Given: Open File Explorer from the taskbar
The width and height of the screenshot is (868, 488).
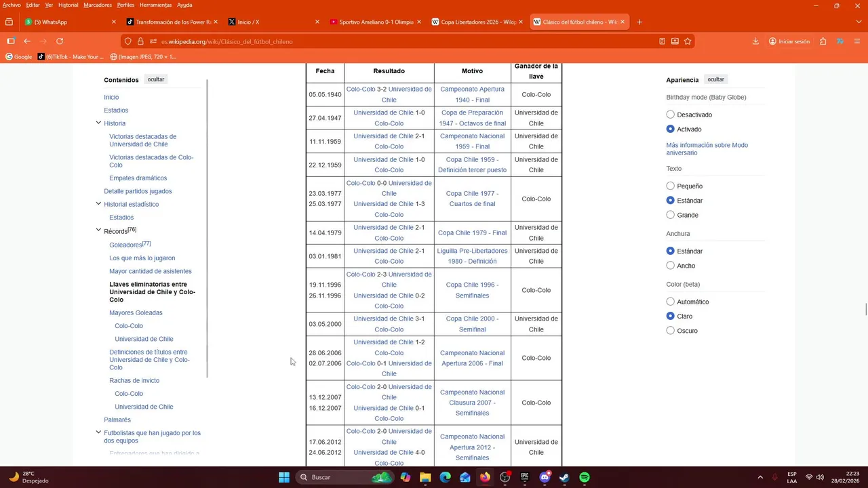Looking at the screenshot, I should 425,477.
